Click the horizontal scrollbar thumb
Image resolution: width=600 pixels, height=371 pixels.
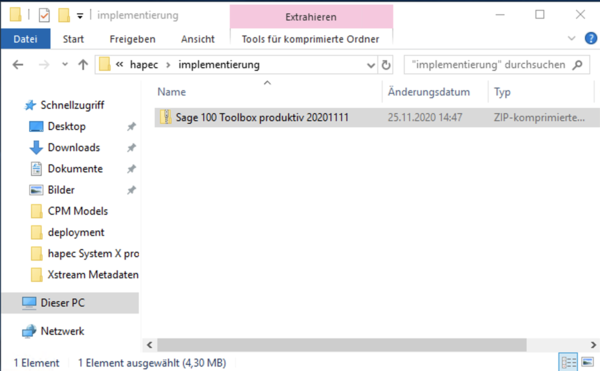click(x=342, y=345)
